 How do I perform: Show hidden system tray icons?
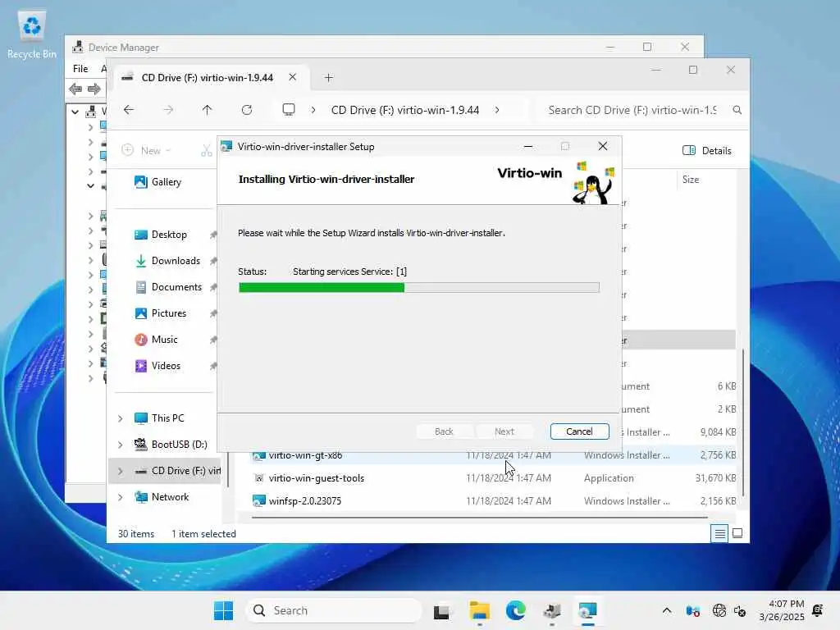(666, 610)
